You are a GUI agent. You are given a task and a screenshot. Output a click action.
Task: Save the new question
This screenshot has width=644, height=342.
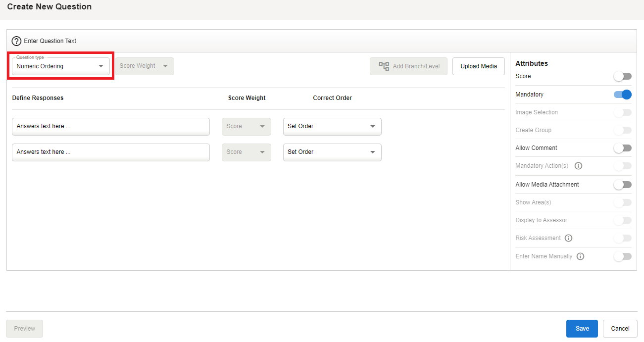click(582, 329)
